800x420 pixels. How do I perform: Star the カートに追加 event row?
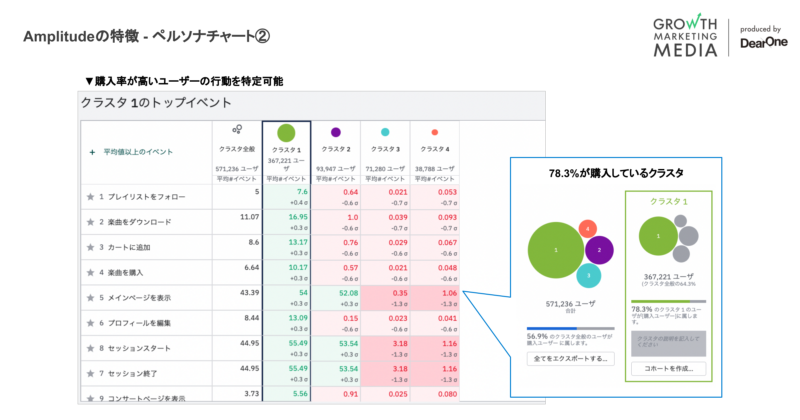tap(90, 247)
